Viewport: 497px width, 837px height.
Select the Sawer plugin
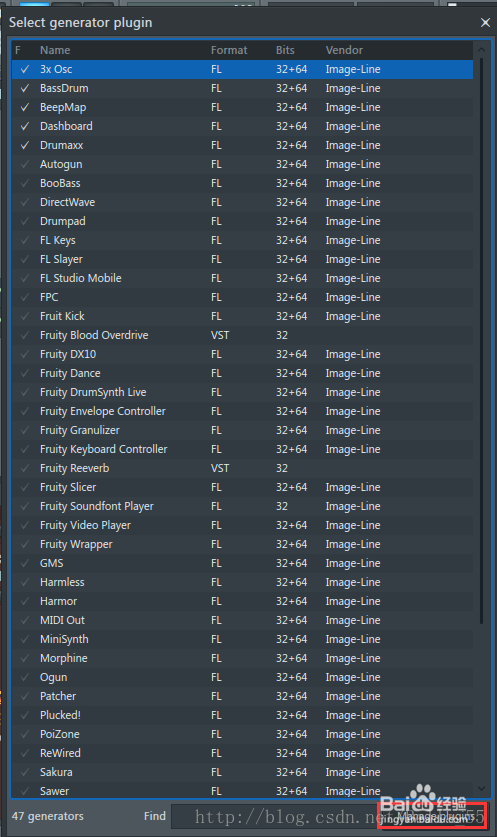pyautogui.click(x=242, y=791)
